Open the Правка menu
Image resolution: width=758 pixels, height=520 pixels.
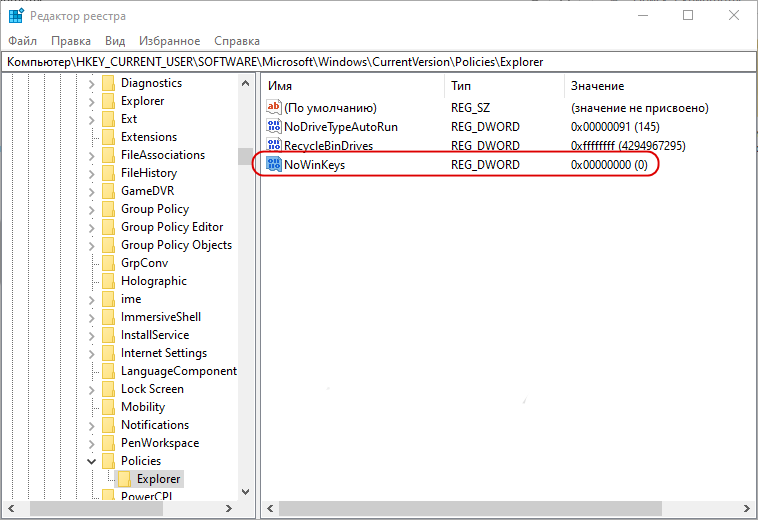click(71, 41)
